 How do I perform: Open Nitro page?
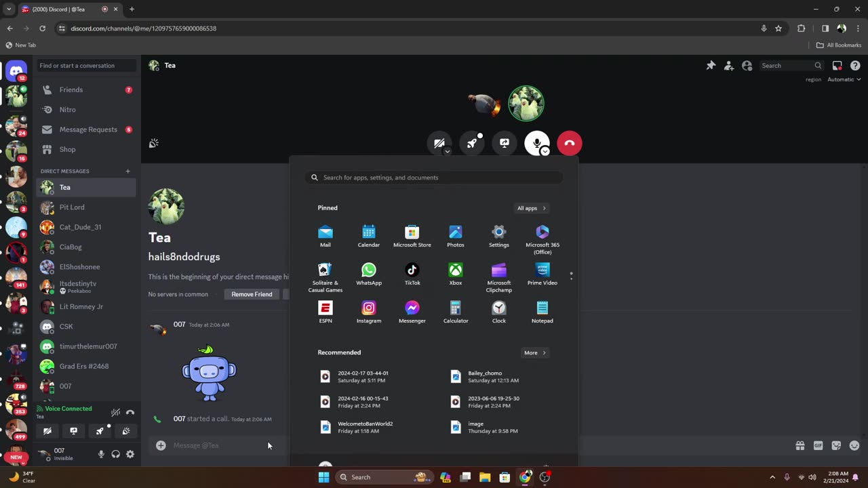[x=86, y=109]
